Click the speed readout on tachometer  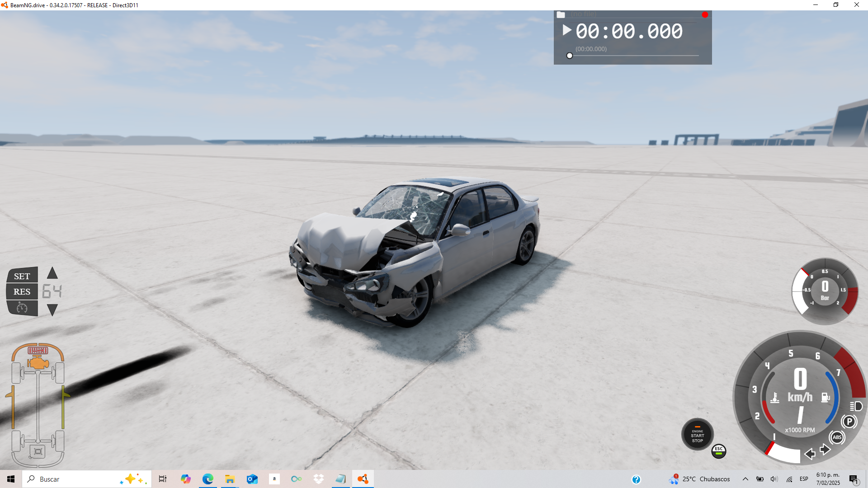click(x=800, y=379)
